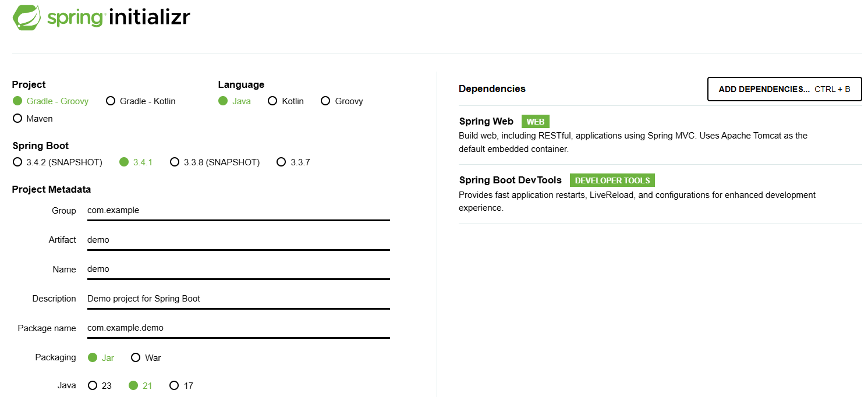
Task: Click the Spring Boot section heading
Action: pos(40,146)
